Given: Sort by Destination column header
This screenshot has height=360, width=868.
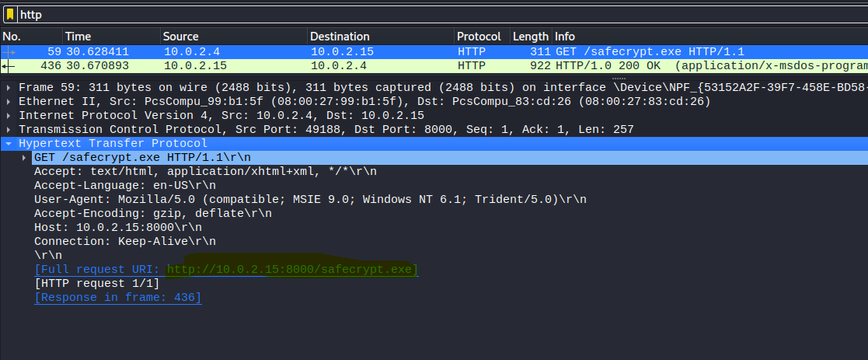Looking at the screenshot, I should point(381,37).
